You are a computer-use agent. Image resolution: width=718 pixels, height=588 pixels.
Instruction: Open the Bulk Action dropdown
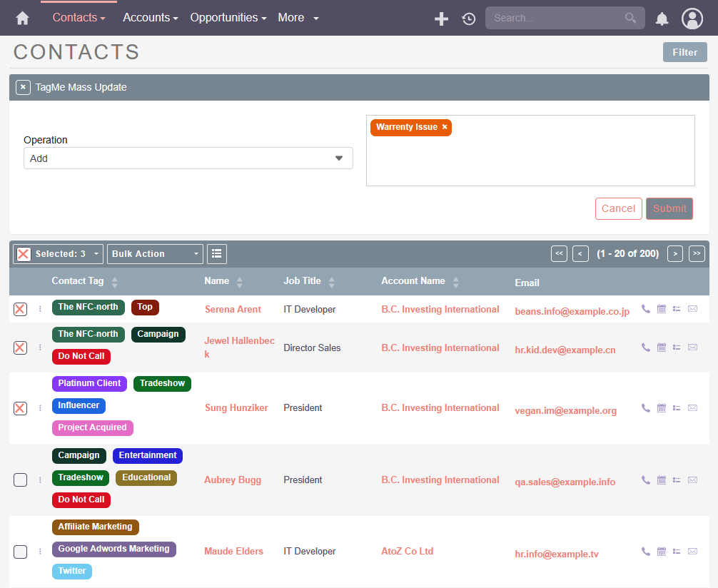coord(155,254)
